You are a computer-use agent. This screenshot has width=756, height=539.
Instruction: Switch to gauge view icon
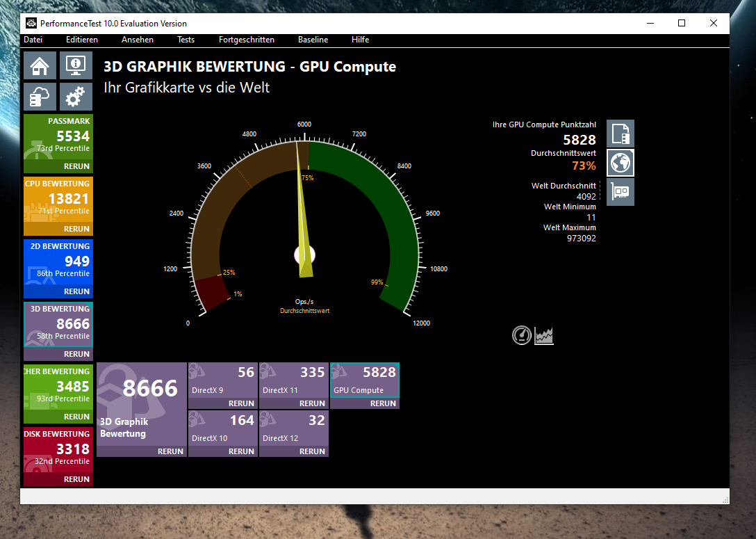pos(522,335)
